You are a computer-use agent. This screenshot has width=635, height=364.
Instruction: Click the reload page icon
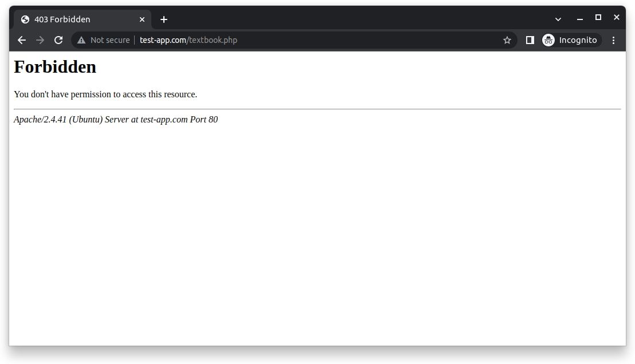[58, 40]
